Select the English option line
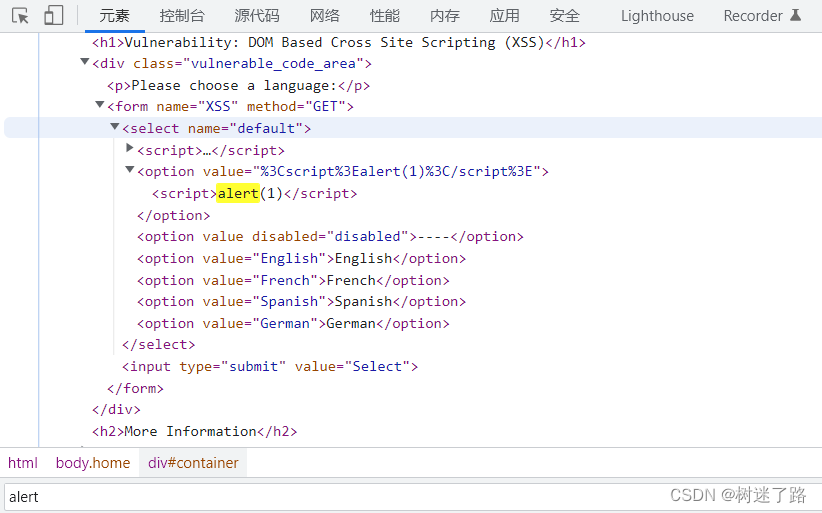822x513 pixels. [x=301, y=258]
